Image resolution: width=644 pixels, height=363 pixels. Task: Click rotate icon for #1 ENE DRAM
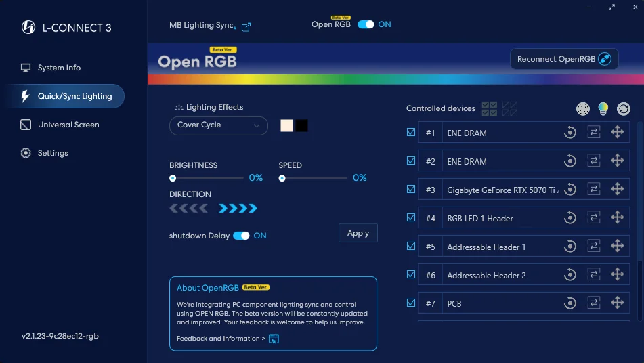pos(570,132)
